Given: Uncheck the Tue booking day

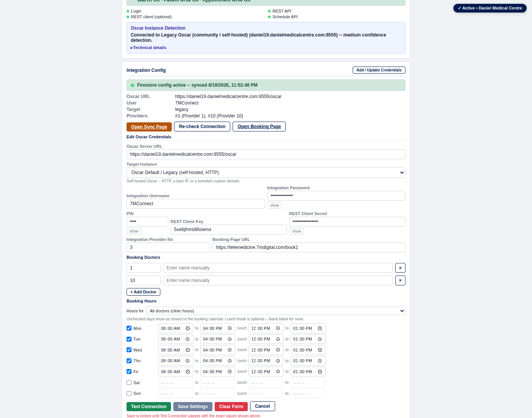Looking at the screenshot, I should click(x=129, y=339).
